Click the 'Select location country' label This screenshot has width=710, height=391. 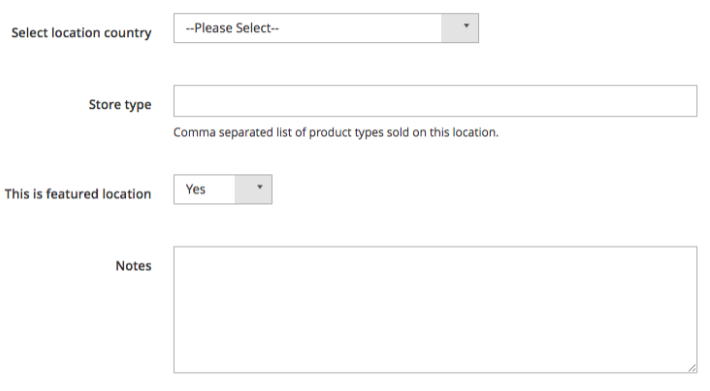81,33
